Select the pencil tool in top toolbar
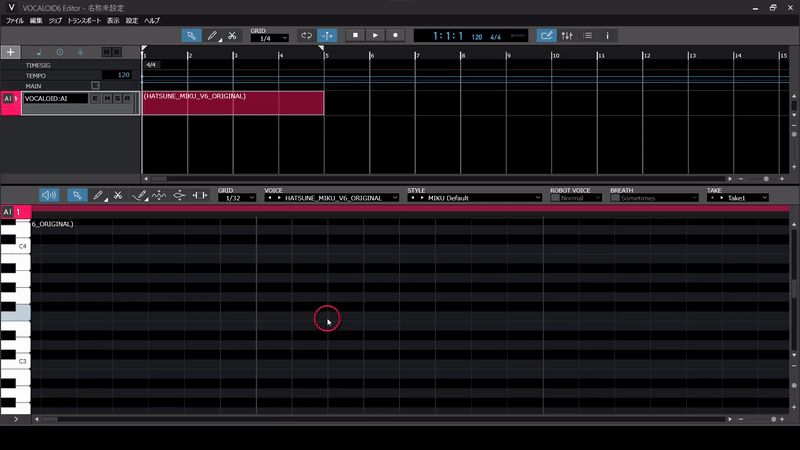The width and height of the screenshot is (800, 450). coord(212,36)
